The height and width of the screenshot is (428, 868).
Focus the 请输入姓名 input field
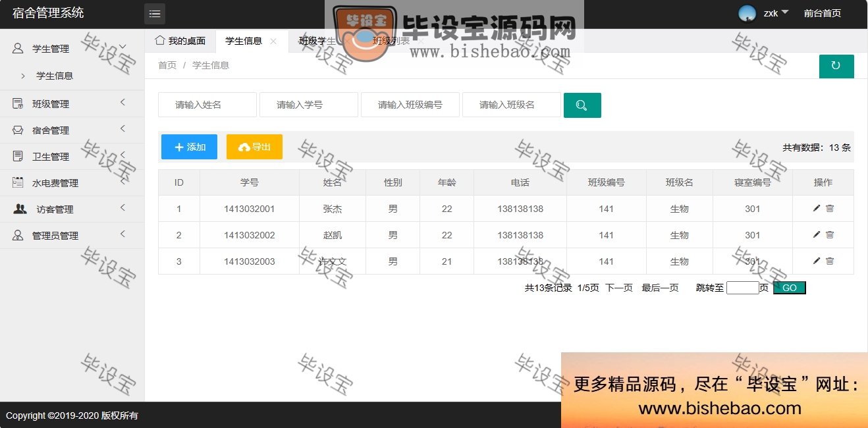pos(207,105)
